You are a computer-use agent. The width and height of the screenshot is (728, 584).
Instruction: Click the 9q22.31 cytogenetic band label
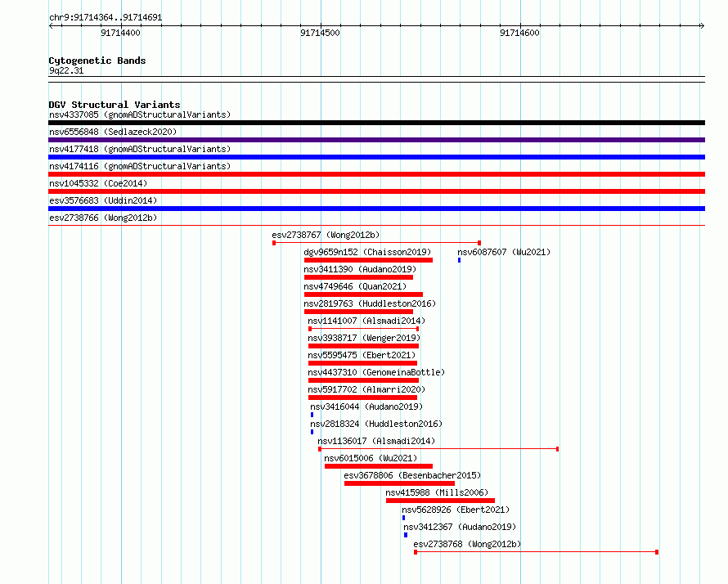(x=66, y=70)
